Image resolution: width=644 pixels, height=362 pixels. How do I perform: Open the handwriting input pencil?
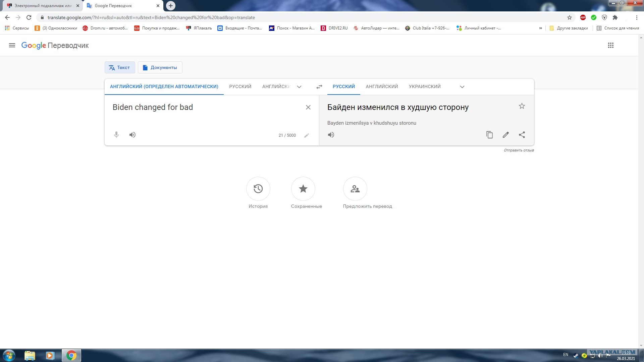307,135
